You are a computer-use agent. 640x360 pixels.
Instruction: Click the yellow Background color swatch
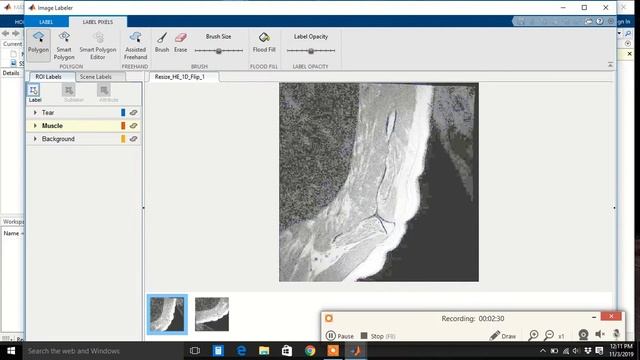coord(123,139)
